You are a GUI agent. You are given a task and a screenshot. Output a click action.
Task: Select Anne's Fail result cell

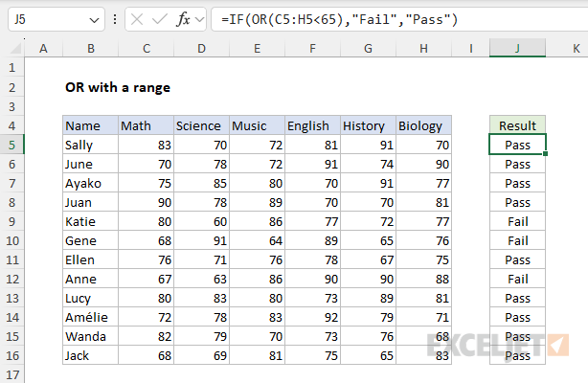pos(517,279)
